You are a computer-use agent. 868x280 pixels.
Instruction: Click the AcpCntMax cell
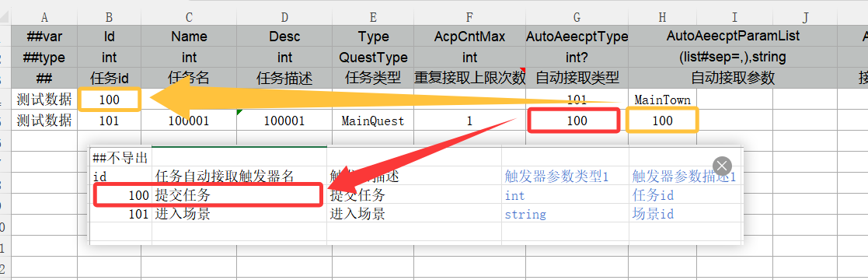469,37
